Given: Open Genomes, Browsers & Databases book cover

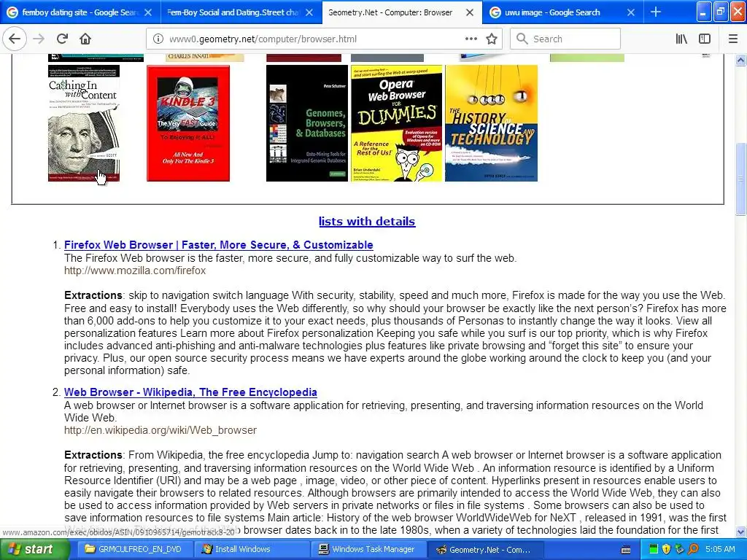Looking at the screenshot, I should point(307,123).
